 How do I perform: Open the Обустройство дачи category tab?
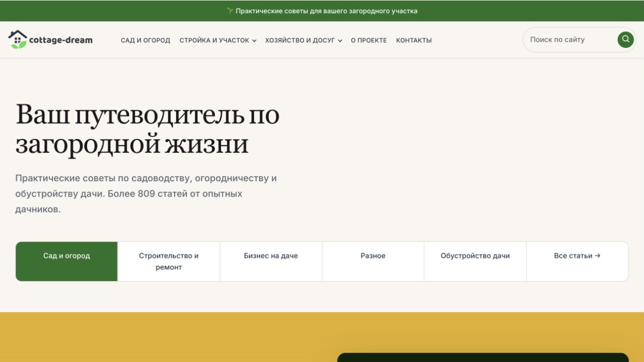point(475,262)
